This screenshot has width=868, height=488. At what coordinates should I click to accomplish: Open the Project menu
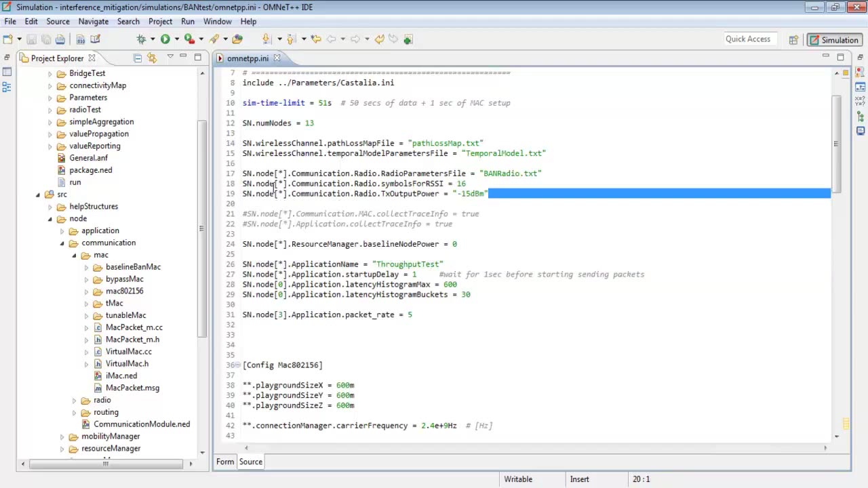[x=160, y=22]
